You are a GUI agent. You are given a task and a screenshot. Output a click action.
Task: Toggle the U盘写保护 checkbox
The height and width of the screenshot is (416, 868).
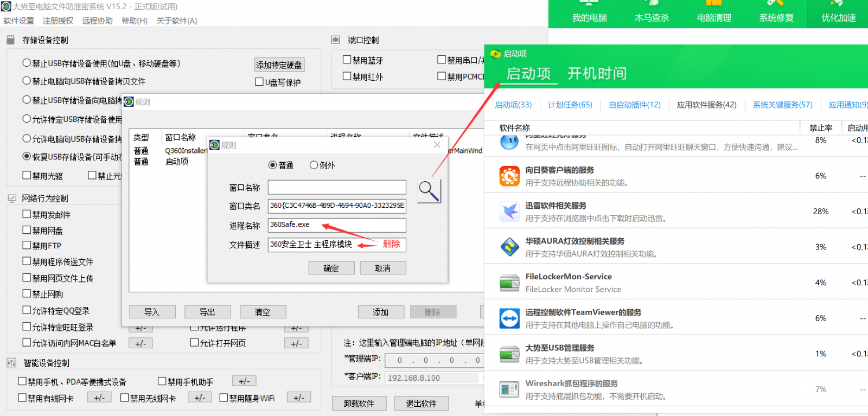coord(259,82)
